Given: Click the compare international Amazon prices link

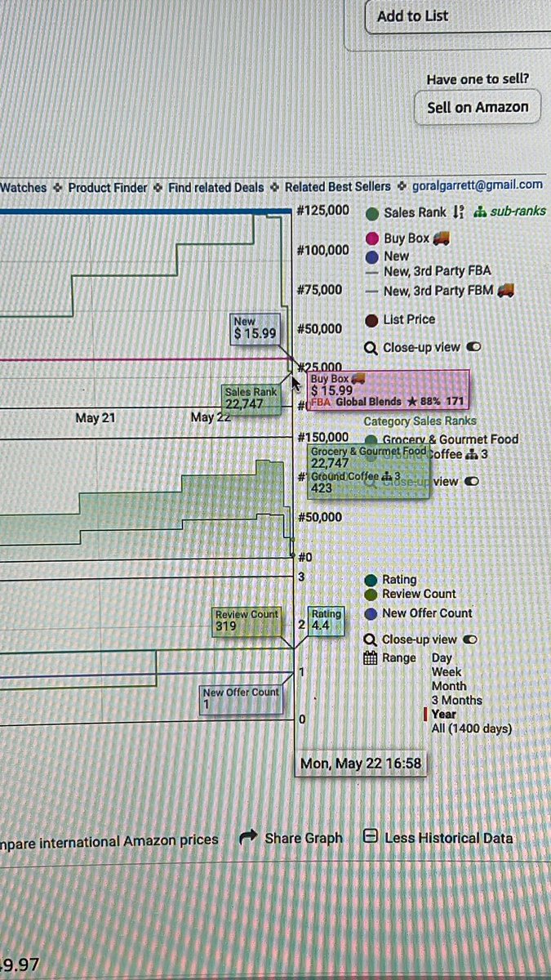Looking at the screenshot, I should [x=109, y=840].
